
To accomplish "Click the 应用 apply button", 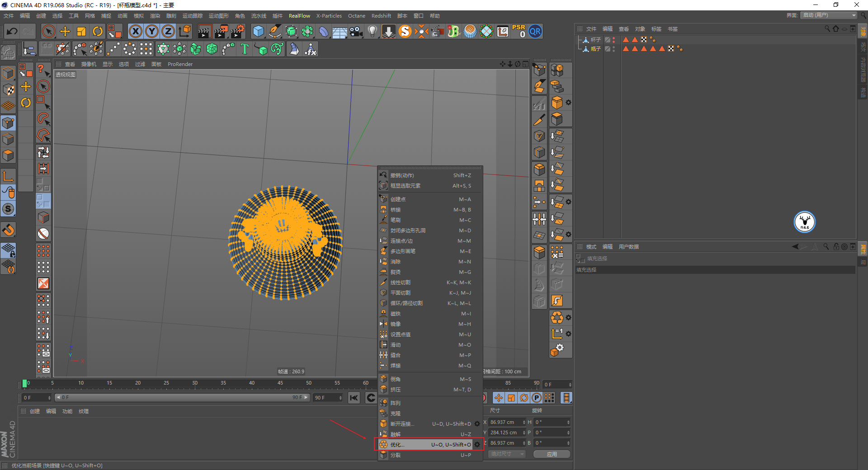I will click(552, 454).
